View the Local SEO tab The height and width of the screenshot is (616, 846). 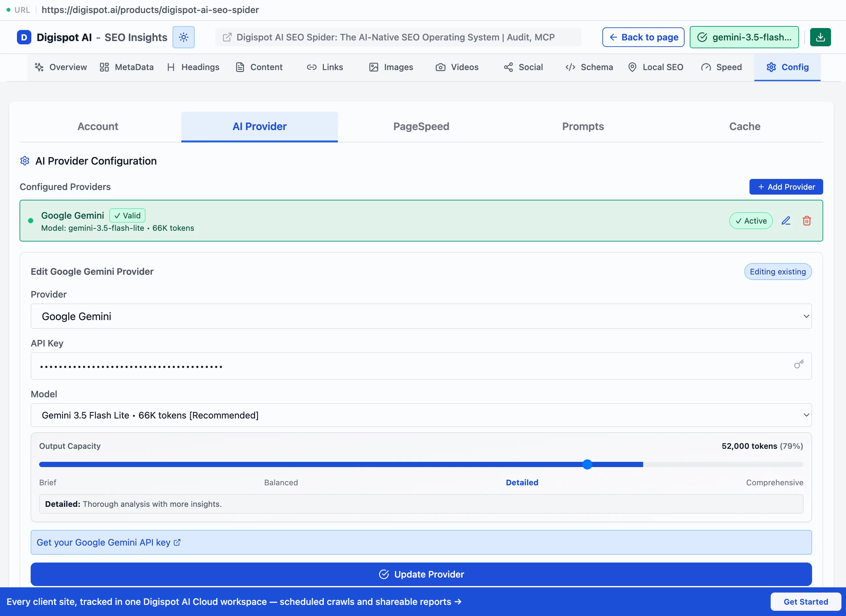[656, 67]
